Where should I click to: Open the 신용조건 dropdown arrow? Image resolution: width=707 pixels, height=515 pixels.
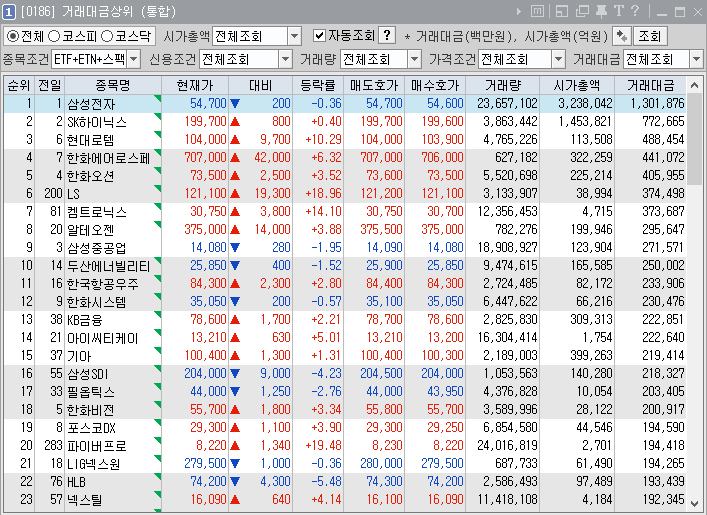coord(285,59)
